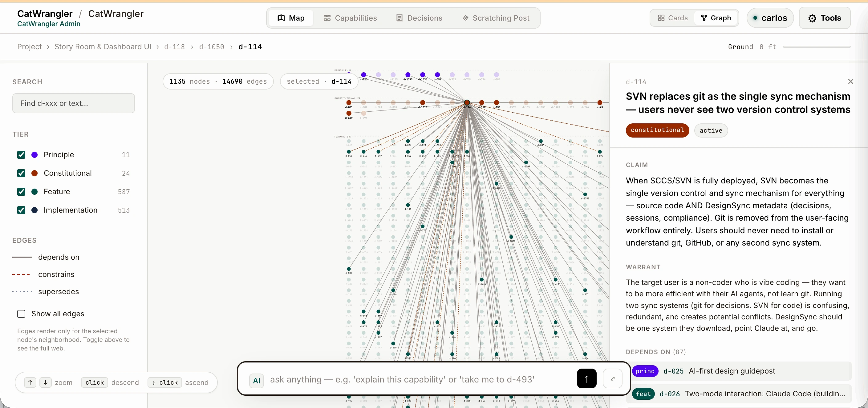Uncheck the Feature tier checkbox
The width and height of the screenshot is (868, 408).
click(21, 192)
